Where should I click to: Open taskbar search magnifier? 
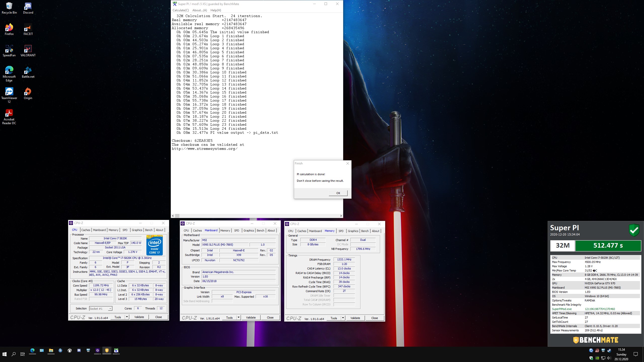14,354
